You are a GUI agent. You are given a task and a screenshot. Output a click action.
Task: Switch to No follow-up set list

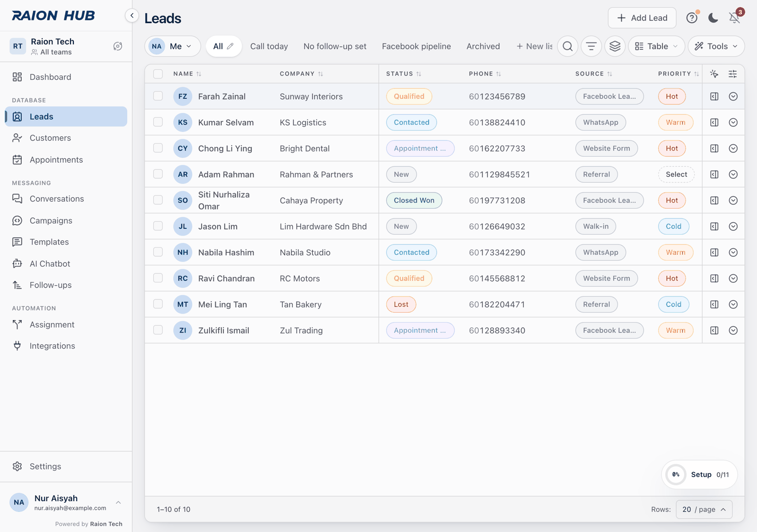[x=335, y=46]
